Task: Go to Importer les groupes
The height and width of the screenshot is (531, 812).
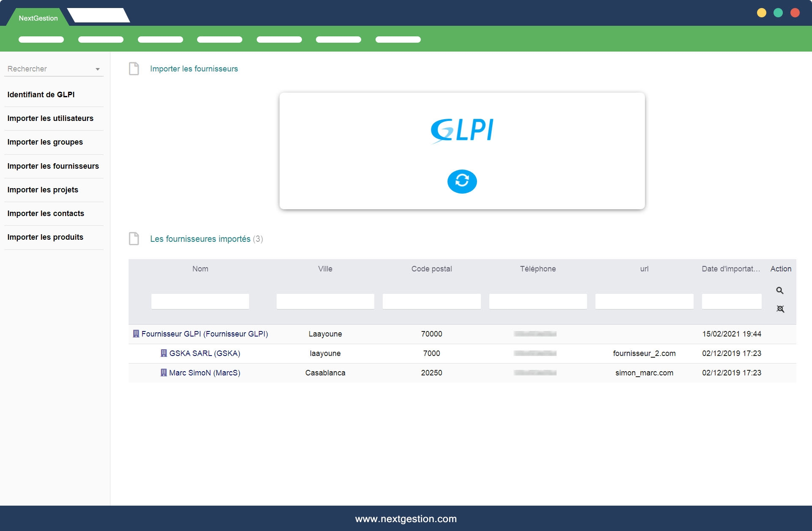Action: pyautogui.click(x=45, y=142)
